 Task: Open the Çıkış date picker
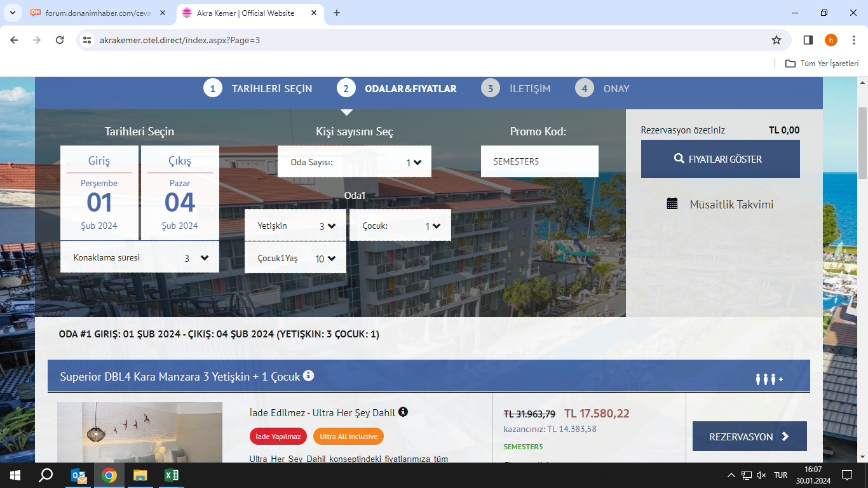[x=180, y=193]
